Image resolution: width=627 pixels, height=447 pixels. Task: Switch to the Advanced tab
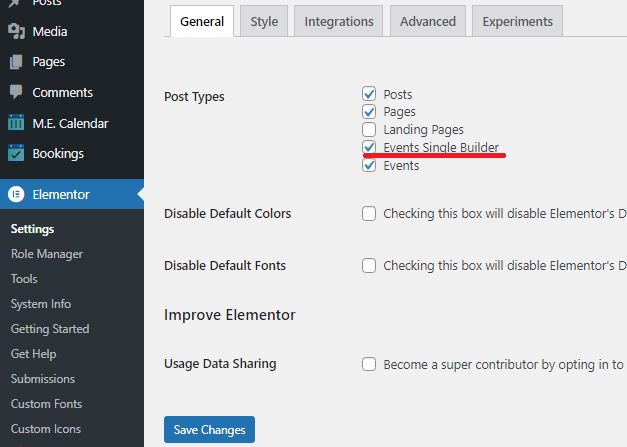428,21
